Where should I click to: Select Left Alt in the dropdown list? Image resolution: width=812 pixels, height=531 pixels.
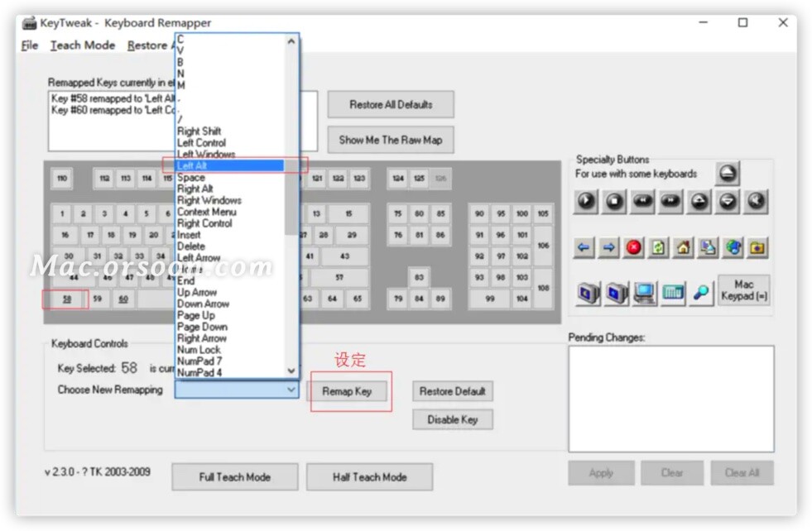tap(229, 165)
